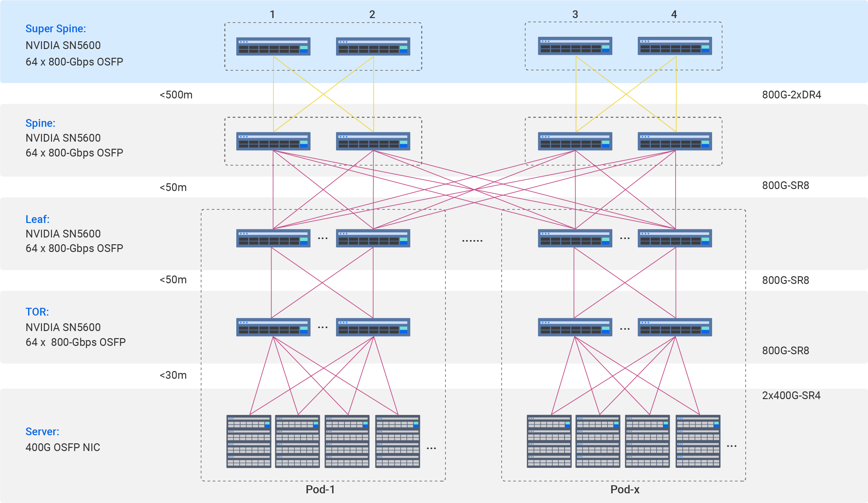Select the Pod-1 caption
Screen dimensions: 868x503
(x=320, y=489)
